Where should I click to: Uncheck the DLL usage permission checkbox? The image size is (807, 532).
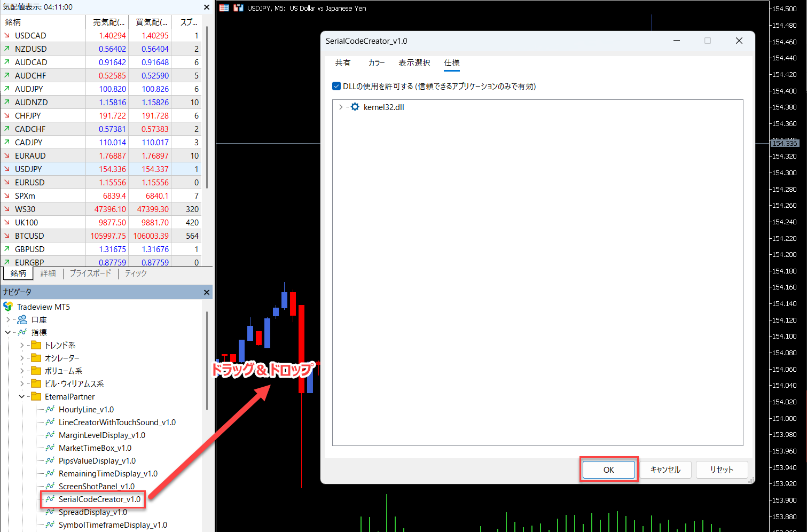336,86
